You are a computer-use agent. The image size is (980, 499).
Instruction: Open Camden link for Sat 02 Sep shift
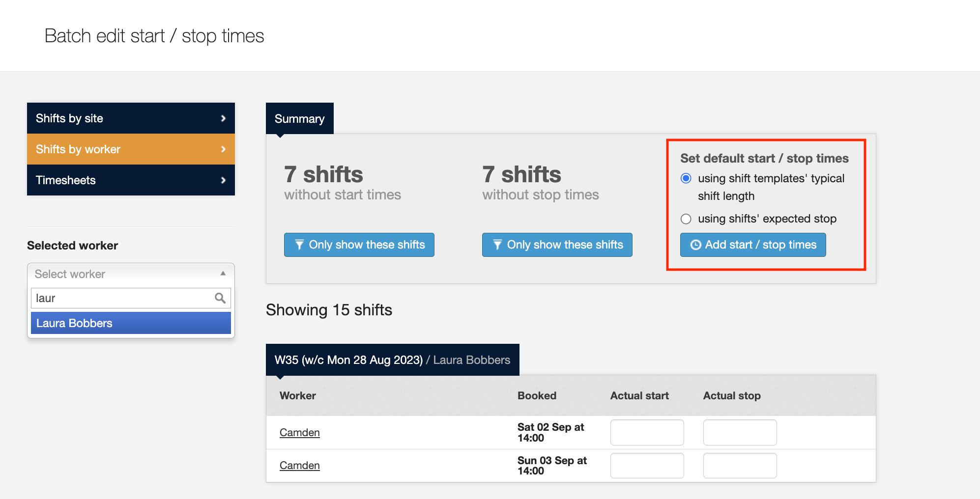pos(299,433)
